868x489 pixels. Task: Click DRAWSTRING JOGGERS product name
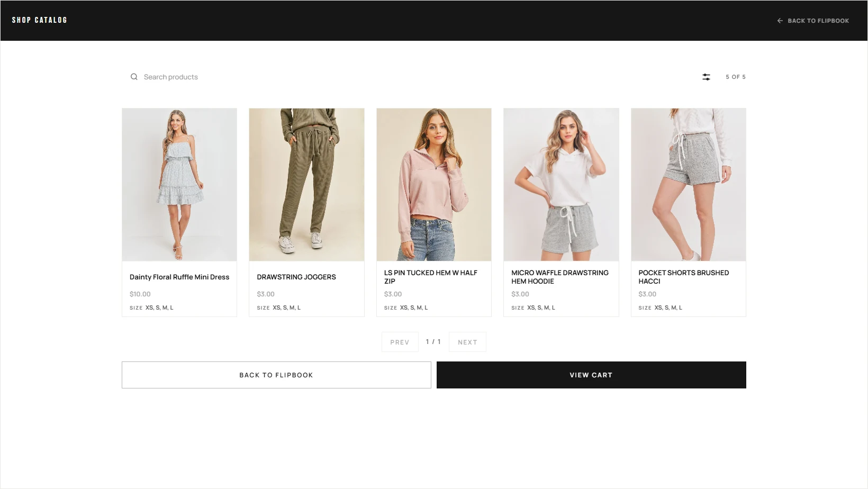296,277
